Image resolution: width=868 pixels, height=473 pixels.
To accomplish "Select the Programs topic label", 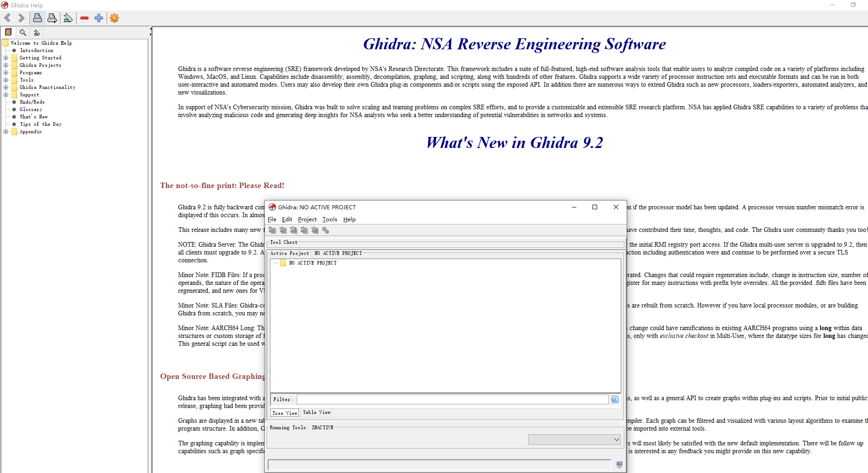I will [x=30, y=72].
